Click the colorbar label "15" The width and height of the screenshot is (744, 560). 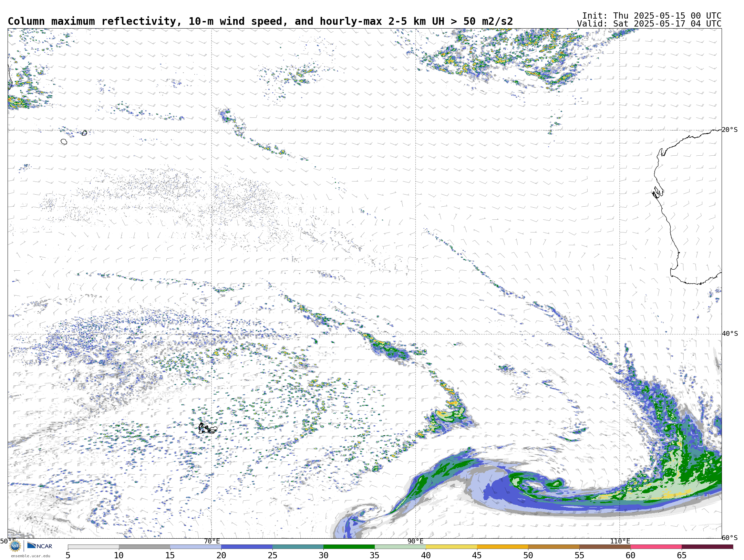tap(170, 556)
